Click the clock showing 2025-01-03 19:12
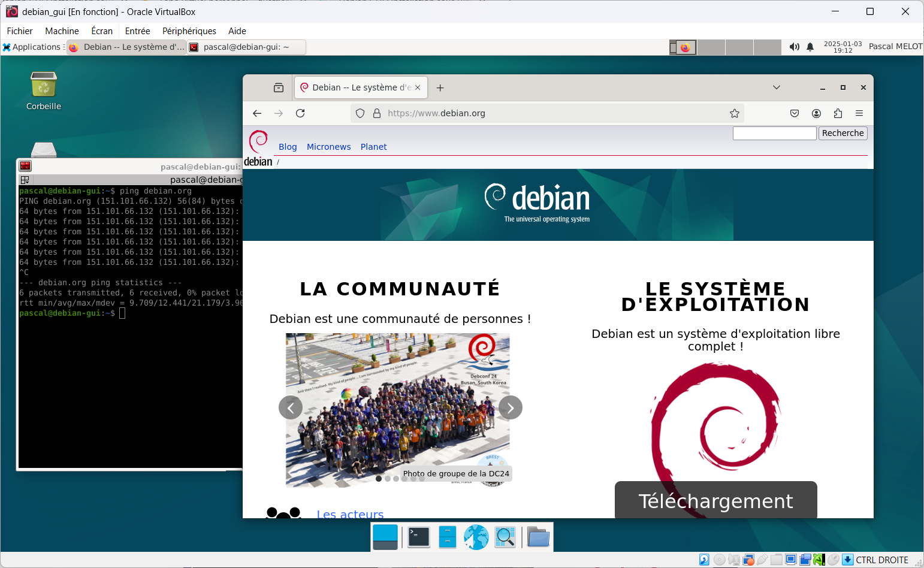This screenshot has height=568, width=924. tap(843, 47)
